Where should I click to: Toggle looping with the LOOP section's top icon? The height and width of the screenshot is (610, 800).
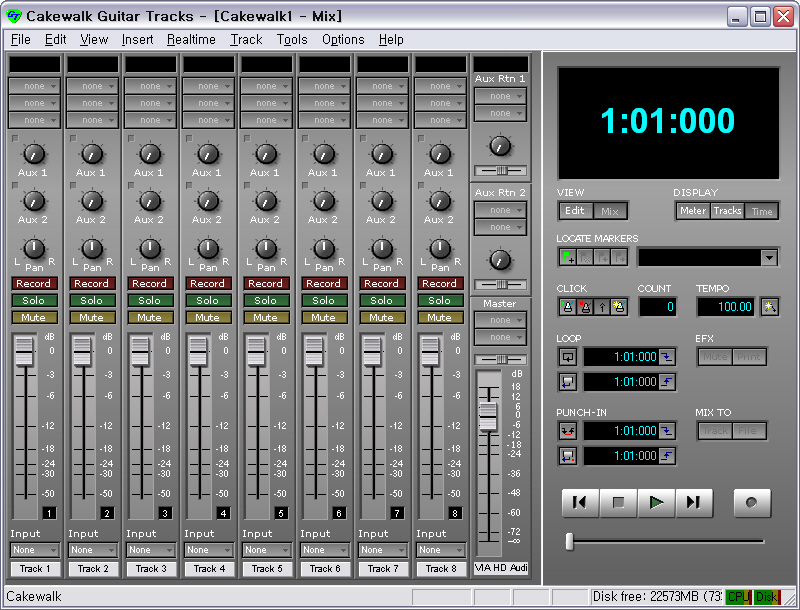(x=568, y=357)
